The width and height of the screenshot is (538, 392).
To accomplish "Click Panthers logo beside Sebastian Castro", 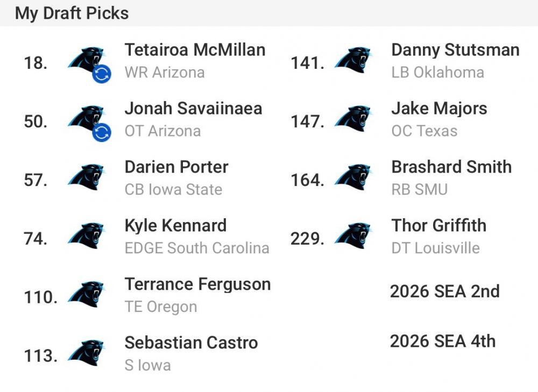I will [x=86, y=354].
